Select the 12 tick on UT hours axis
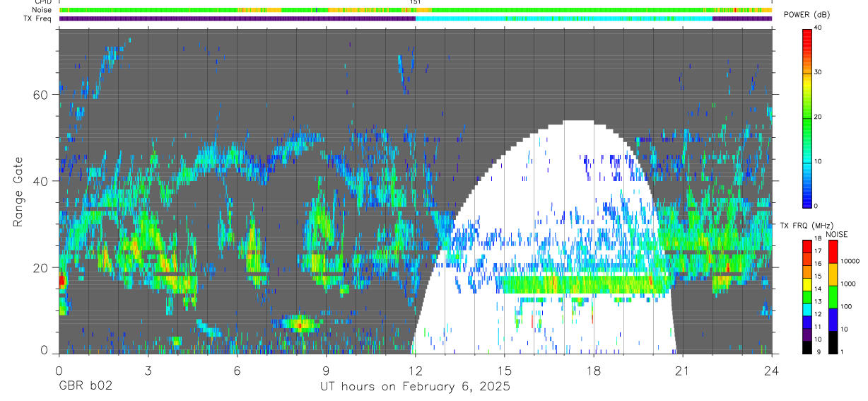This screenshot has width=868, height=401. 416,369
